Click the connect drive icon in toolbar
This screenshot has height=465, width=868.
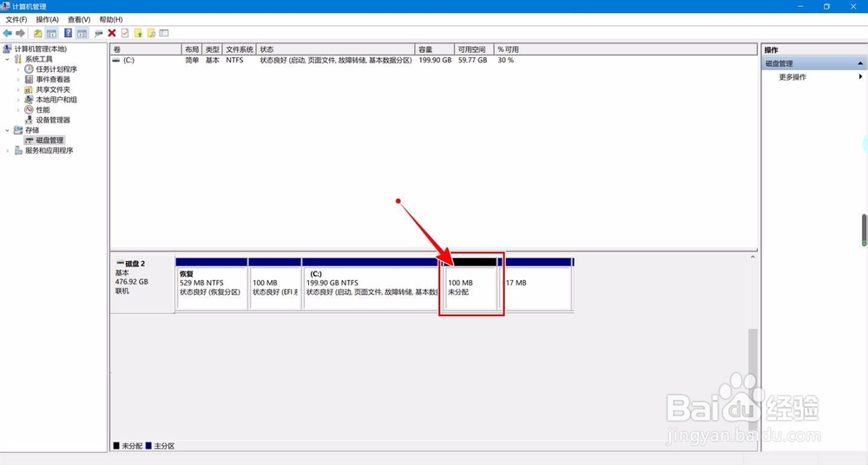point(99,33)
